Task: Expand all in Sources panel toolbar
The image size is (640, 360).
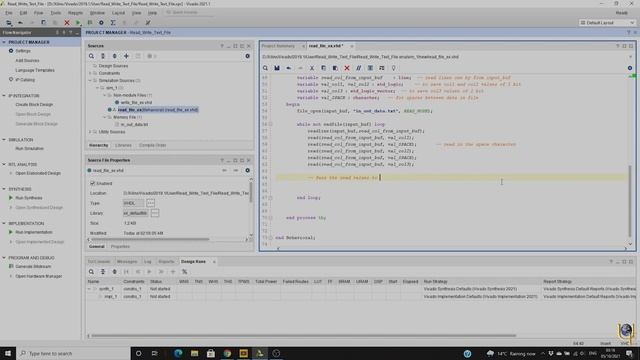Action: point(115,56)
